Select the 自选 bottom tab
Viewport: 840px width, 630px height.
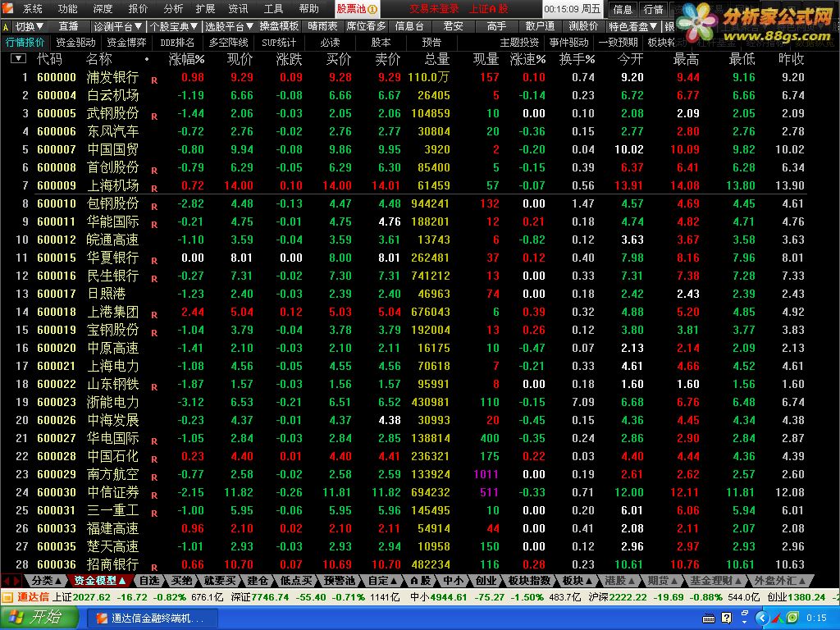(149, 580)
